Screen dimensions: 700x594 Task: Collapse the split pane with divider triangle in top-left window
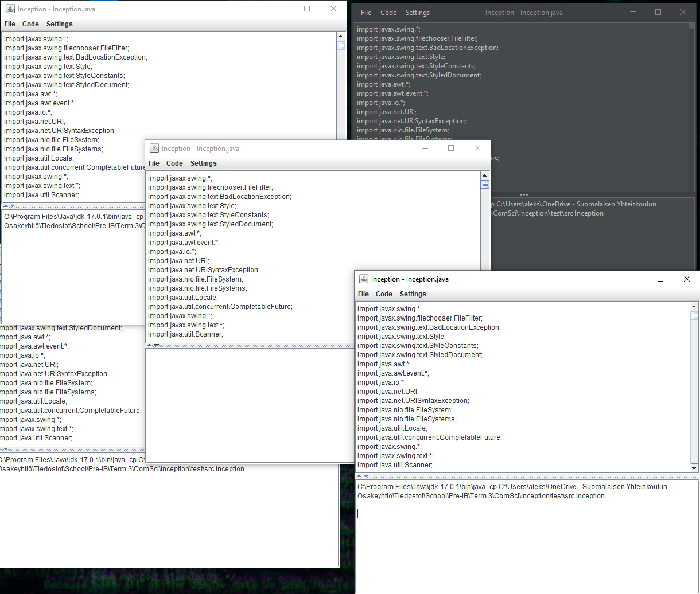(6, 205)
